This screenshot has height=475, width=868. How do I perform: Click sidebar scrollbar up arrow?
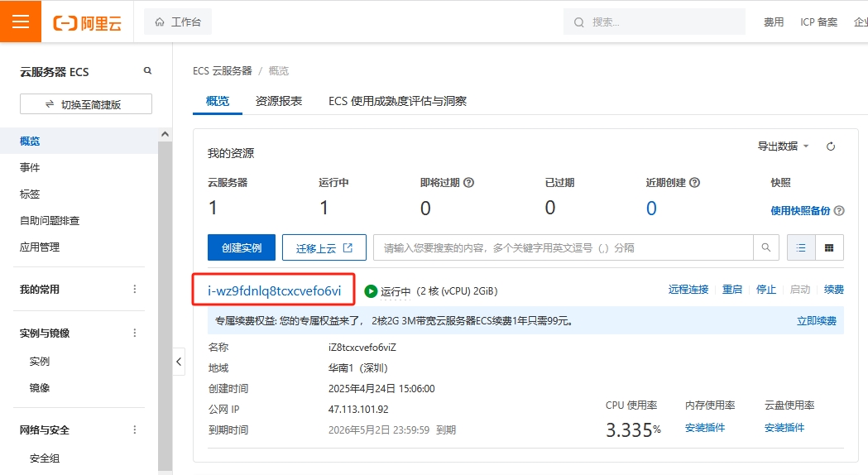click(x=165, y=134)
